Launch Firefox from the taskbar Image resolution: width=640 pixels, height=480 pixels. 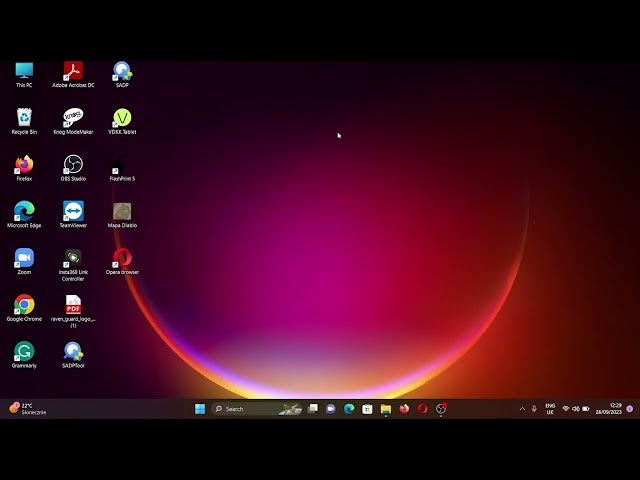404,409
